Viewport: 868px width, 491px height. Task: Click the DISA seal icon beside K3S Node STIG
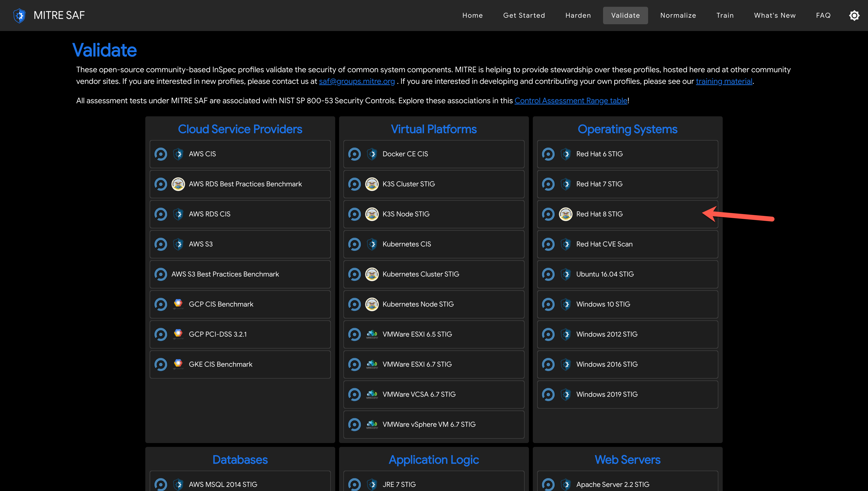372,214
